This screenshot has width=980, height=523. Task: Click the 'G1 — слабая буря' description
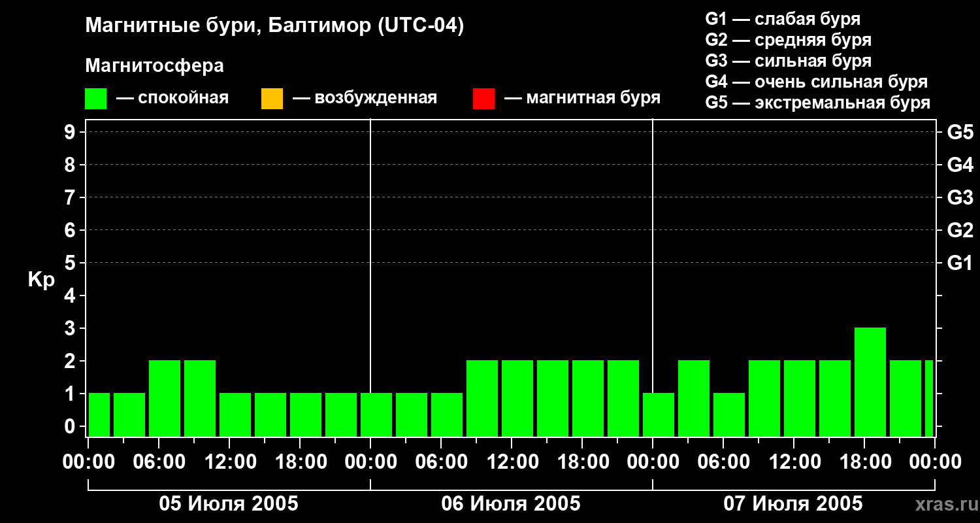tap(783, 19)
